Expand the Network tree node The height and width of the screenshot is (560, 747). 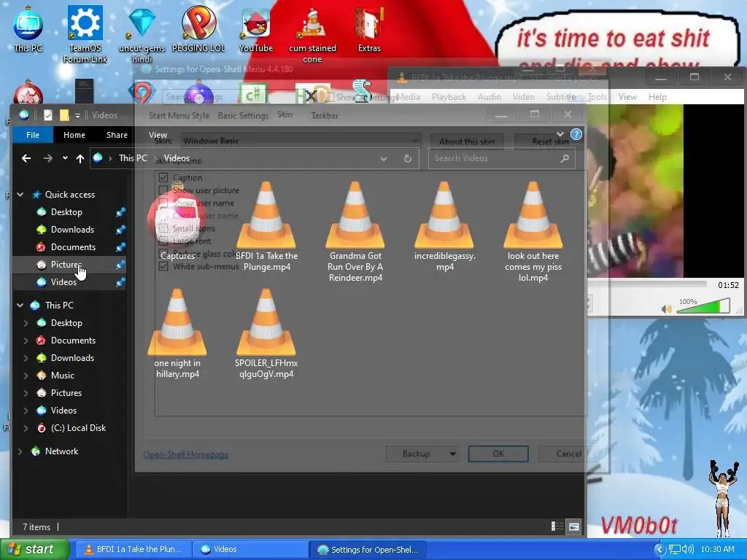[20, 451]
